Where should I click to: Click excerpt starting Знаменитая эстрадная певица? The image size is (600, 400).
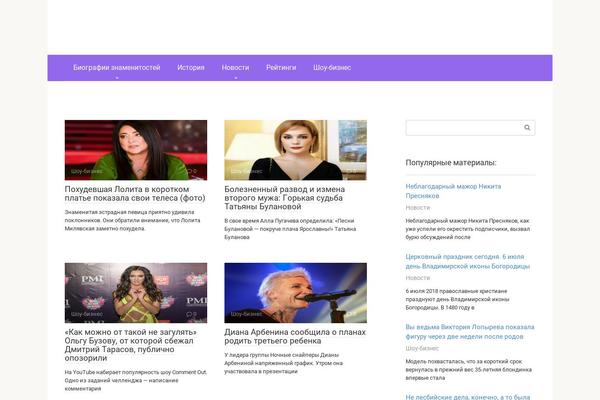[x=132, y=220]
